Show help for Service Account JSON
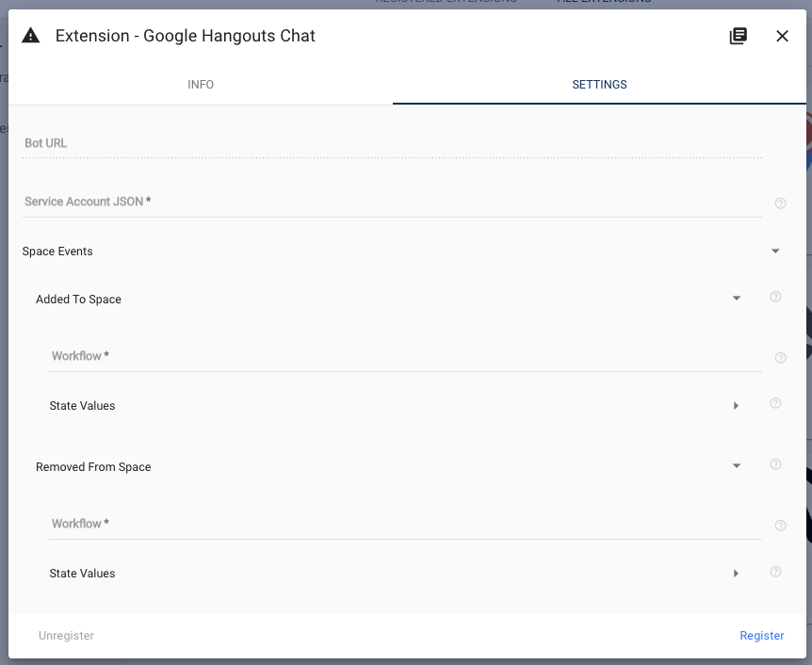812x665 pixels. [780, 203]
